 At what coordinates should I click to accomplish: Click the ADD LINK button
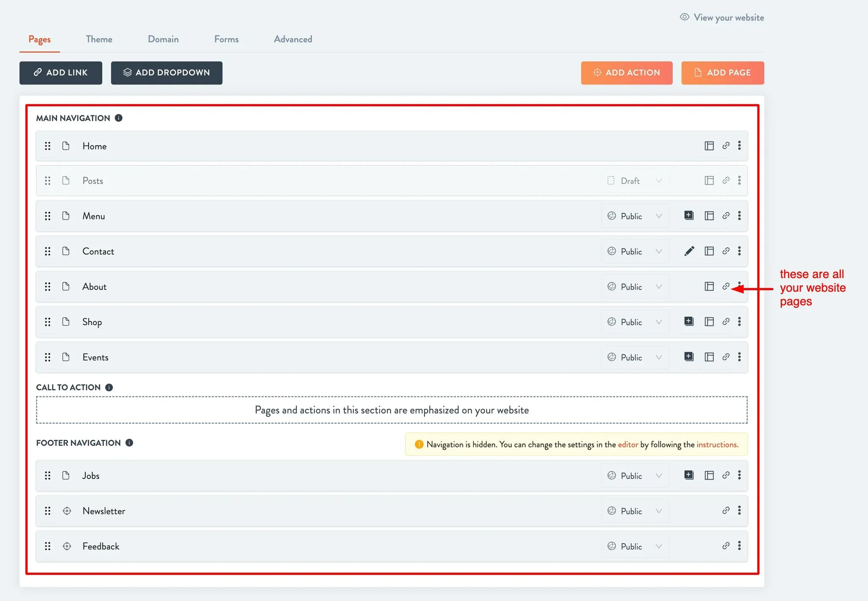coord(61,73)
